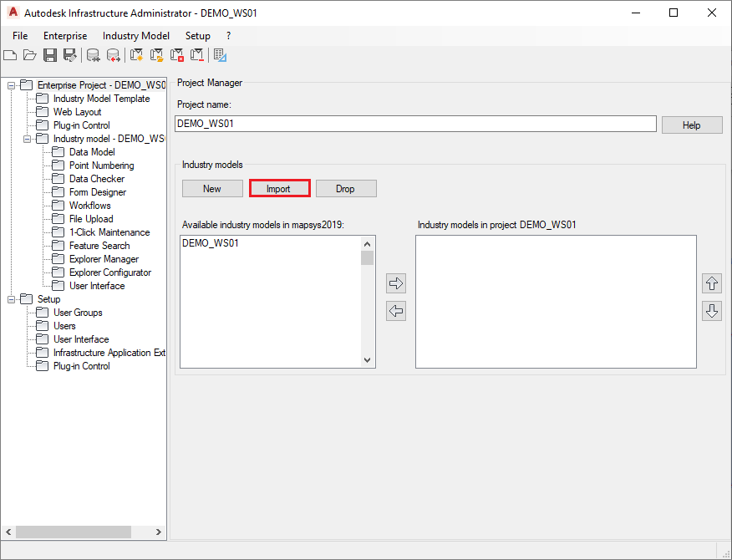Move the industry model down with the down arrow
This screenshot has width=732, height=560.
pos(711,311)
